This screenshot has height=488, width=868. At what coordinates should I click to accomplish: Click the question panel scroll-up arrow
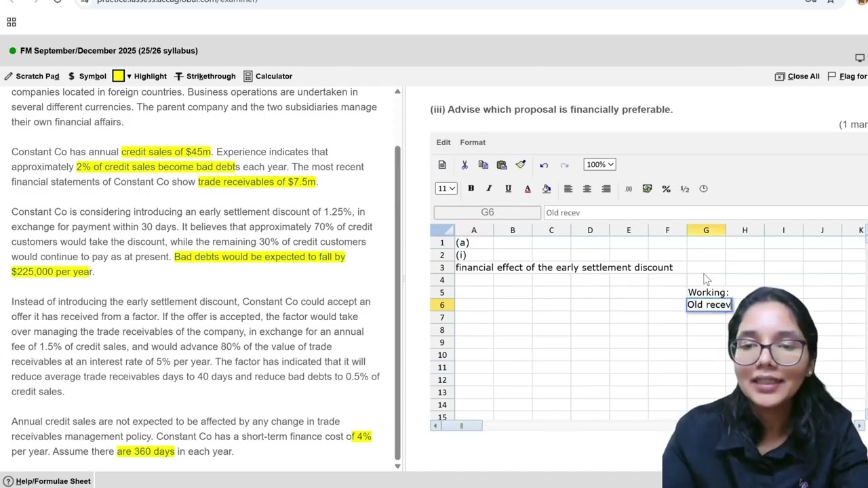397,91
